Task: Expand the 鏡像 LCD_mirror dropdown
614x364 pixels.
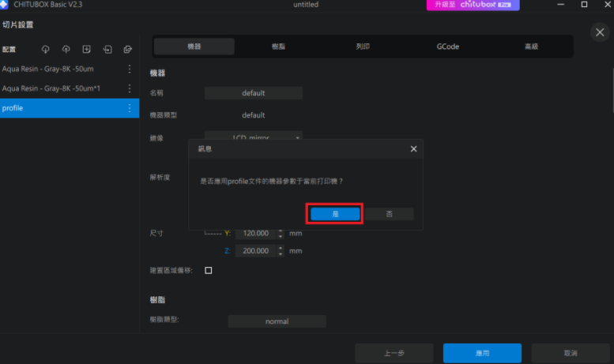Action: (297, 137)
